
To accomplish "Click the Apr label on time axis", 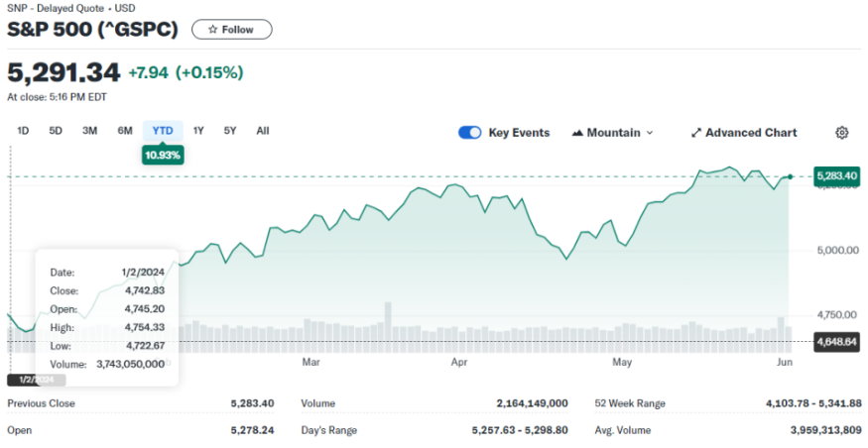I will click(x=459, y=363).
